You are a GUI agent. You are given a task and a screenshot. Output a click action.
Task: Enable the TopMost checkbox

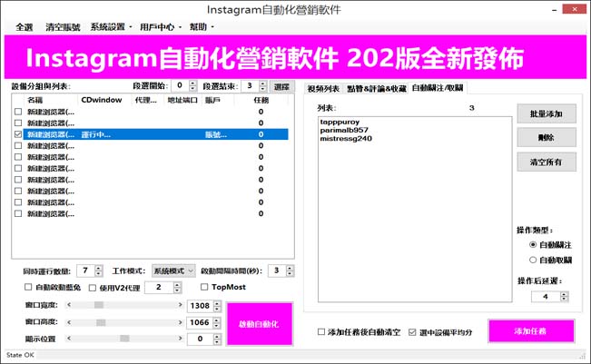pyautogui.click(x=204, y=287)
